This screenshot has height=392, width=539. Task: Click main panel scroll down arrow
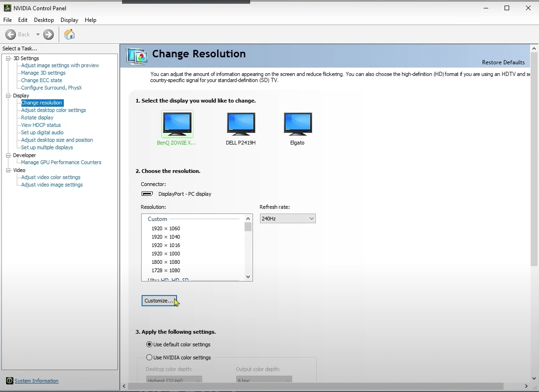pos(534,378)
